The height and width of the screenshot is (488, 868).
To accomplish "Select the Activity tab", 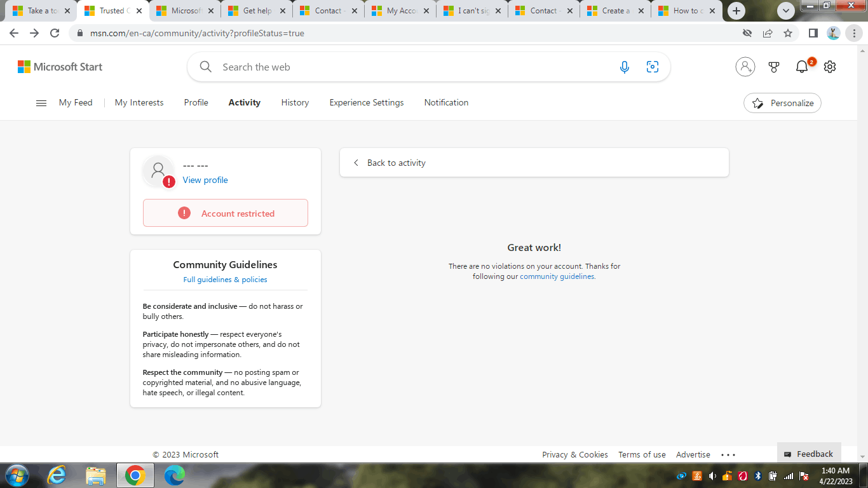I will coord(245,102).
